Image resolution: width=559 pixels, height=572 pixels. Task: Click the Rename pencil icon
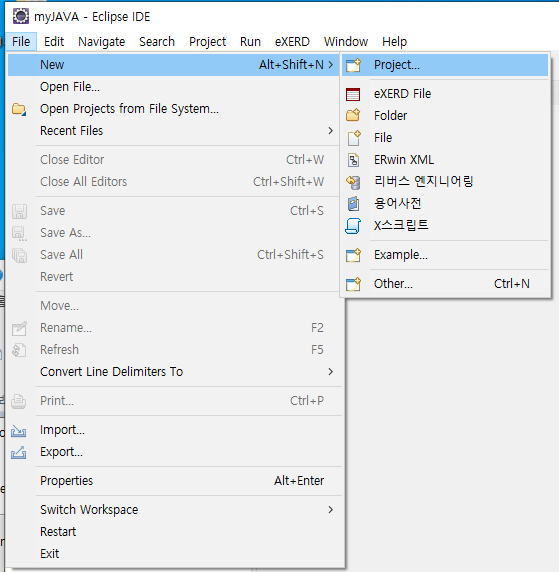click(19, 328)
